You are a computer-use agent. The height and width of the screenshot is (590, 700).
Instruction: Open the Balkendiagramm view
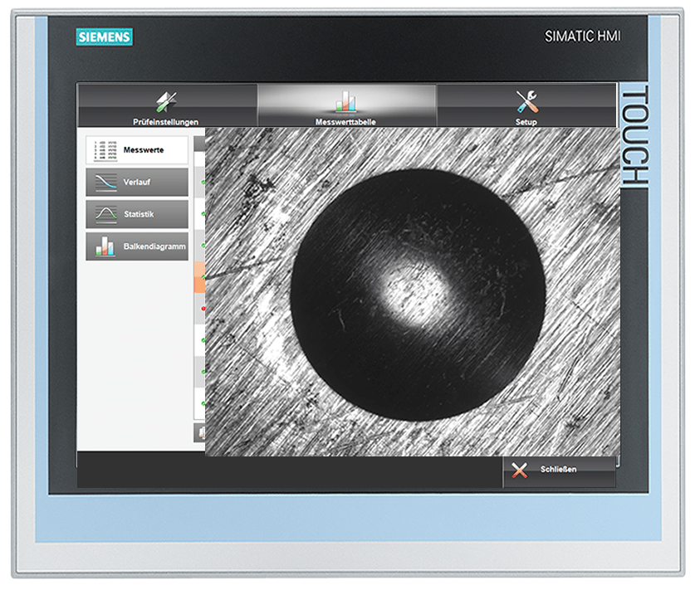coord(137,246)
